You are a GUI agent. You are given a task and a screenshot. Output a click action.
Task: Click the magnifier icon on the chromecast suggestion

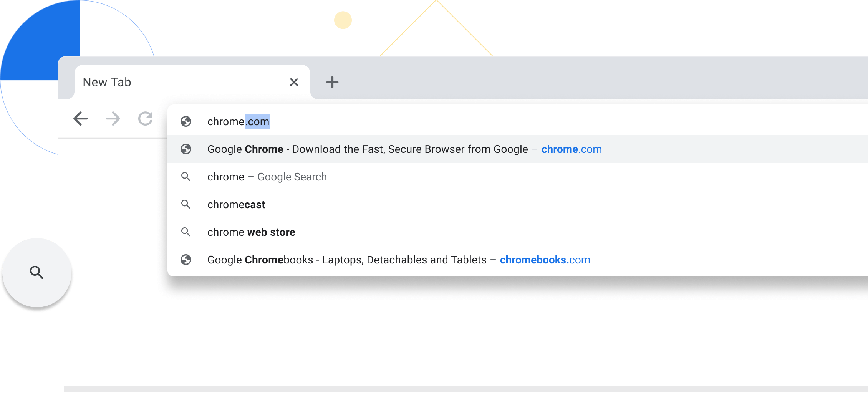186,204
